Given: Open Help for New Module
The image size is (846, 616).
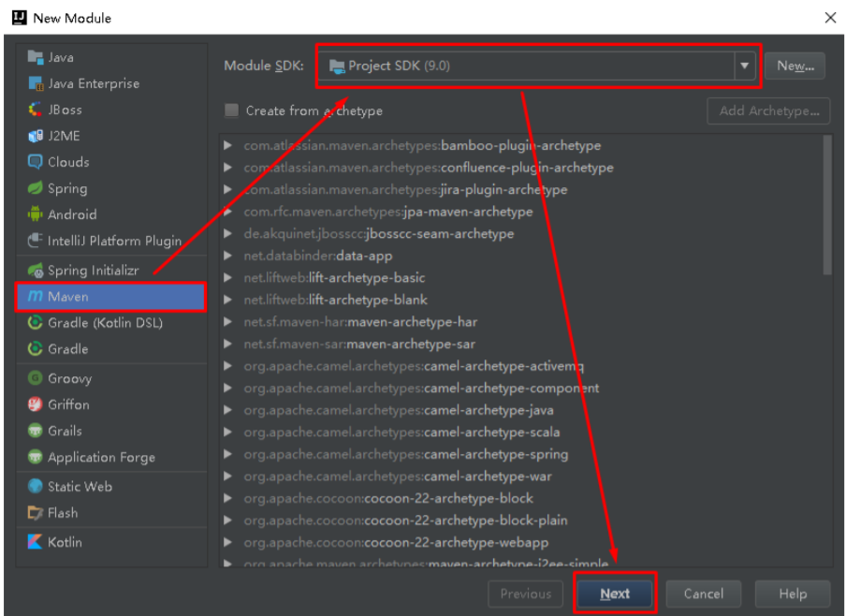Looking at the screenshot, I should coord(793,594).
